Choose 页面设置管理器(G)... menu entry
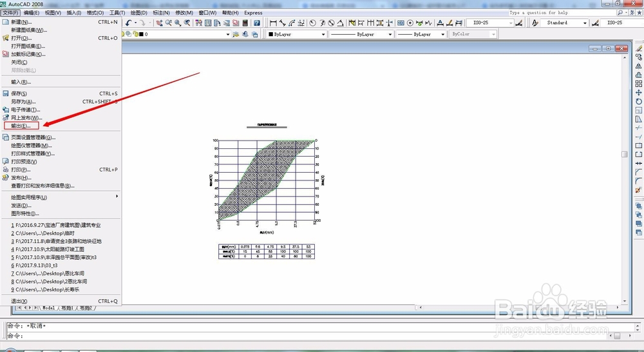This screenshot has height=352, width=644. [61, 137]
